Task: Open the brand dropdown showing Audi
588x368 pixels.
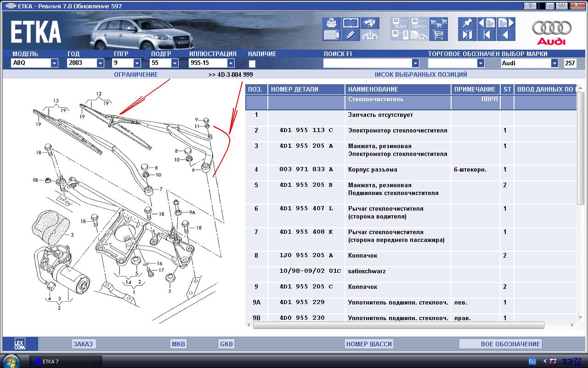Action: (554, 63)
